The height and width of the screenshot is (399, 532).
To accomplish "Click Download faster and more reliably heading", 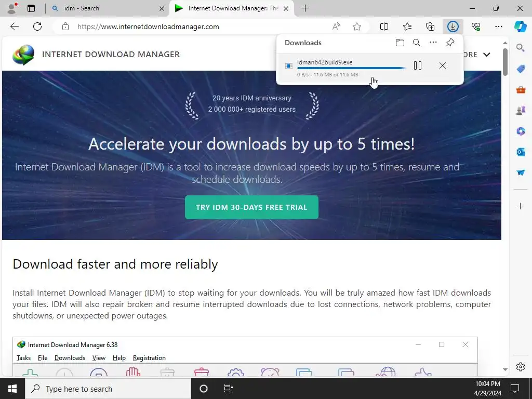I will [x=115, y=264].
